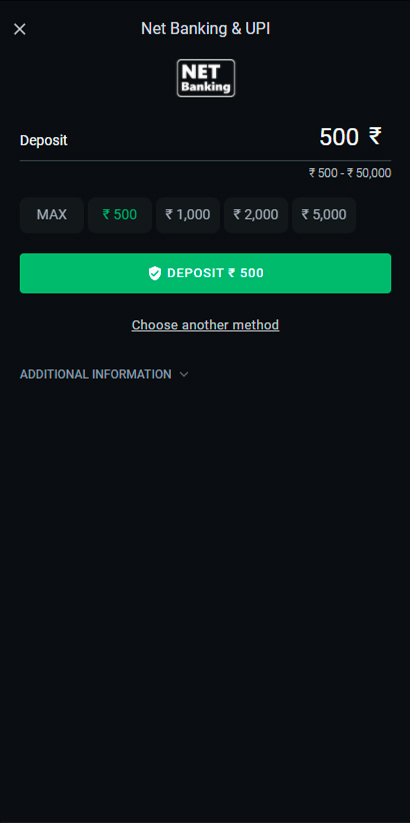Click the chevron beside Additional Information

pyautogui.click(x=184, y=374)
